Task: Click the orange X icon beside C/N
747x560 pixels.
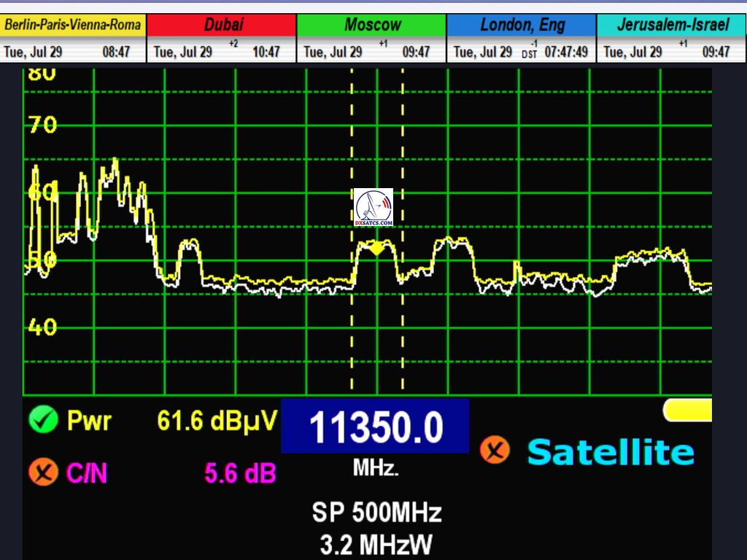Action: point(43,473)
